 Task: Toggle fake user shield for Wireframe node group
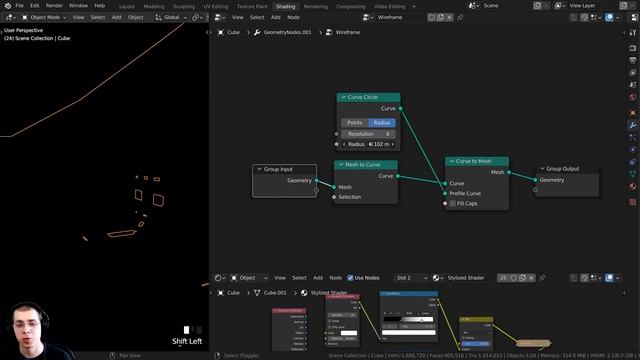tap(431, 18)
